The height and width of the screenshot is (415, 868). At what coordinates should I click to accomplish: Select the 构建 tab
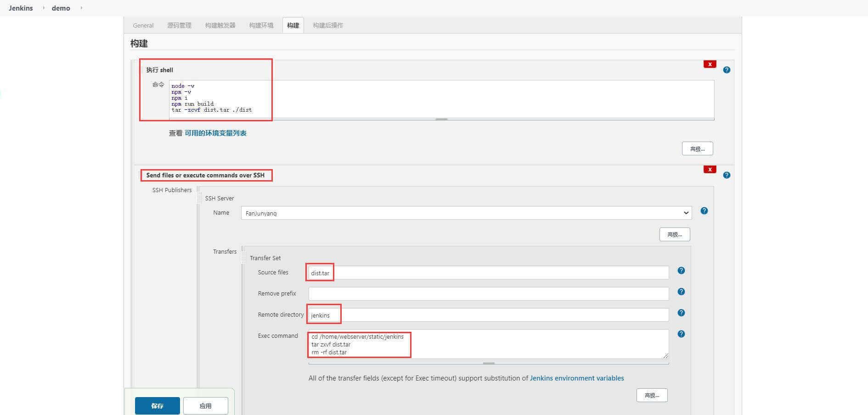coord(293,25)
